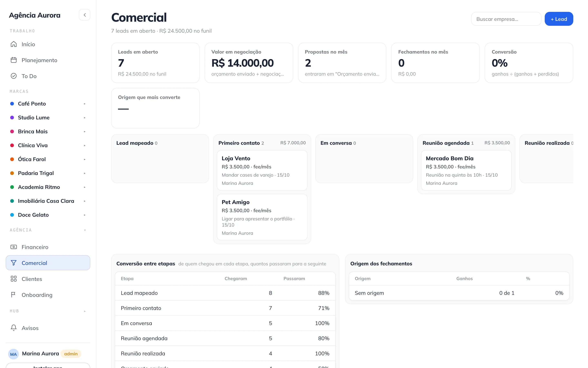The height and width of the screenshot is (368, 588).
Task: Click the Planejamento calendar icon
Action: coord(14,60)
